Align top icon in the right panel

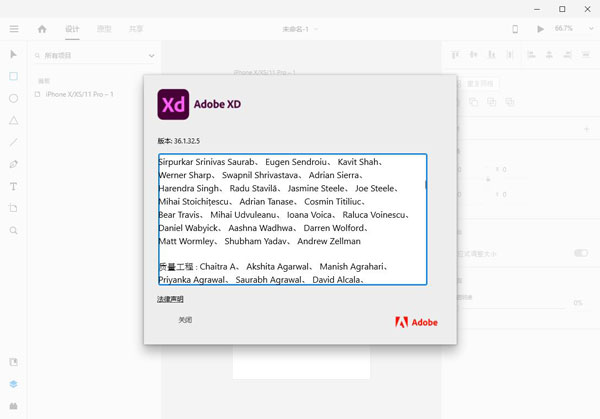coord(455,55)
